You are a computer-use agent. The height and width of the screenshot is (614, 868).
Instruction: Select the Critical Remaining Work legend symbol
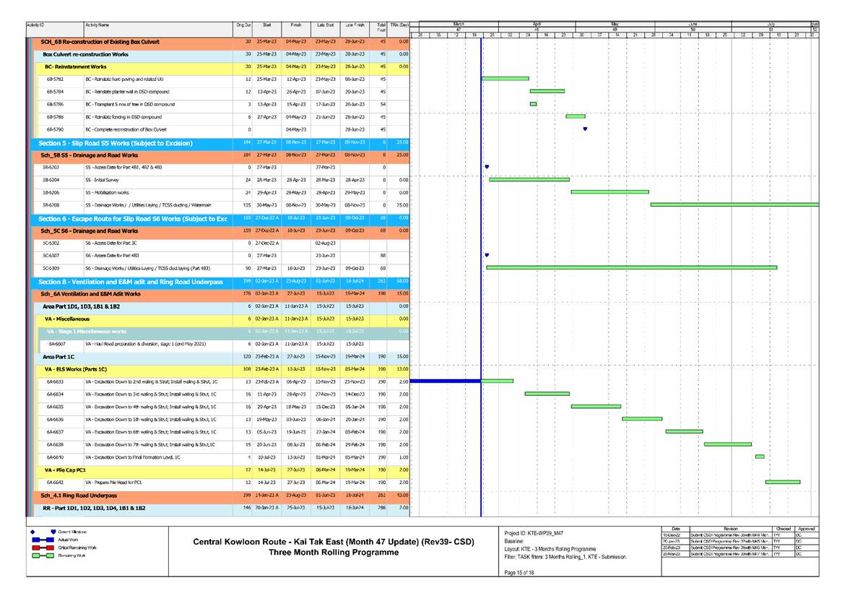click(x=43, y=548)
